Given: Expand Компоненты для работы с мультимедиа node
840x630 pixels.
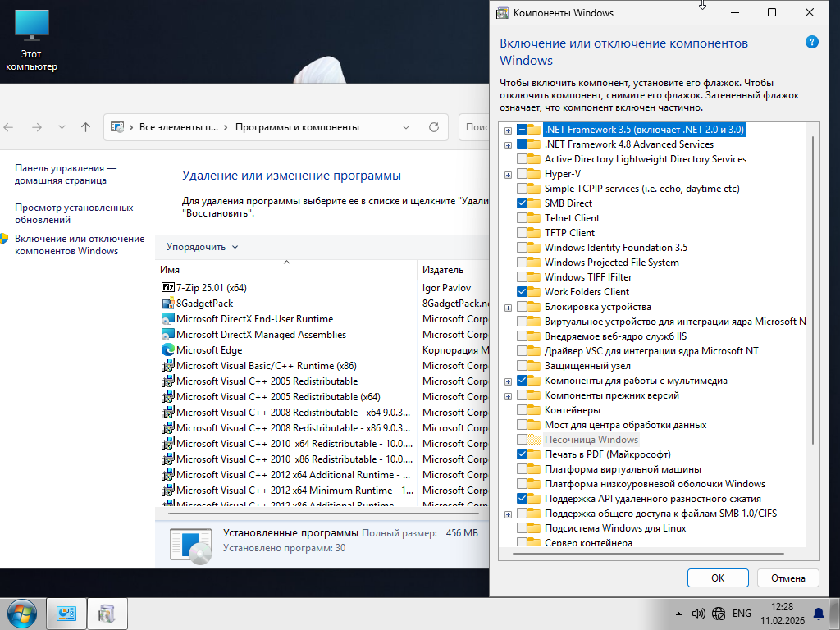Looking at the screenshot, I should [x=508, y=381].
